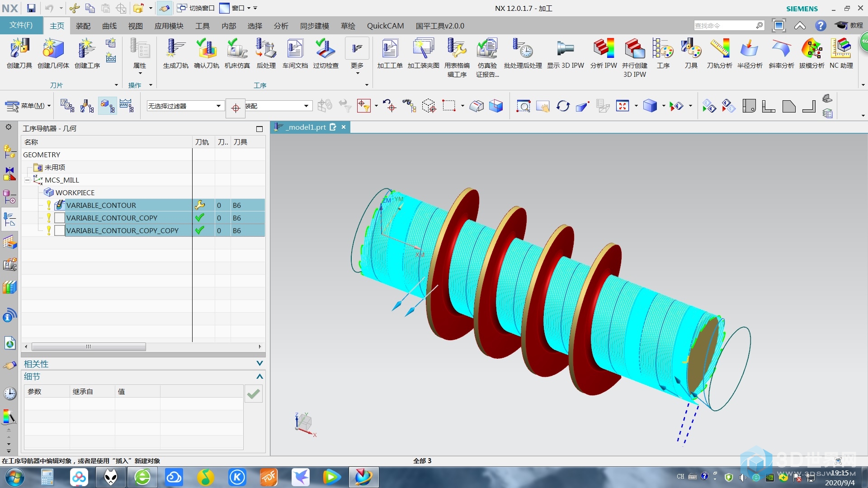Open the 加工装夹图 icon

(423, 49)
